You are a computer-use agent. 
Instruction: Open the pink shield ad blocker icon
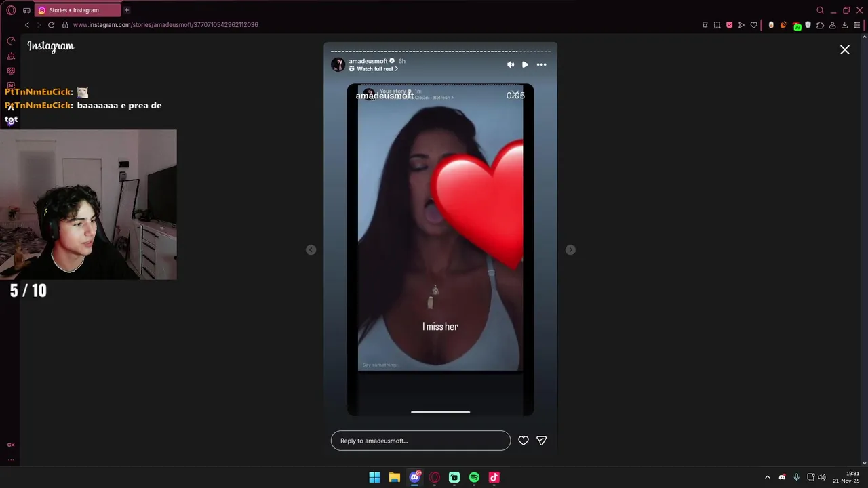click(729, 25)
